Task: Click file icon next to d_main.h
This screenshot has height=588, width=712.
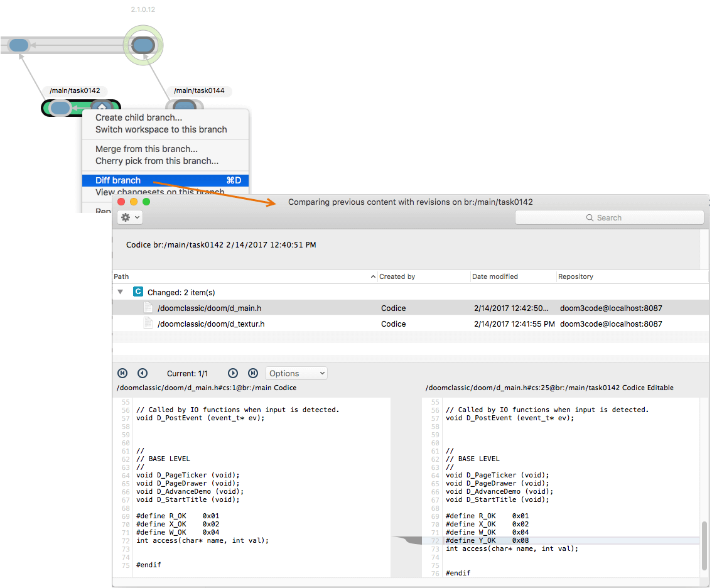Action: [148, 307]
